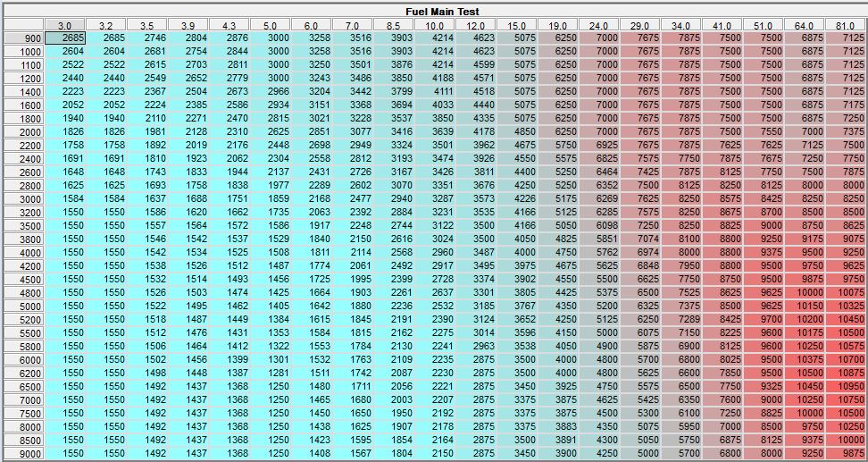Image resolution: width=868 pixels, height=462 pixels.
Task: Select cell 3652 in row 5200
Action: [516, 319]
